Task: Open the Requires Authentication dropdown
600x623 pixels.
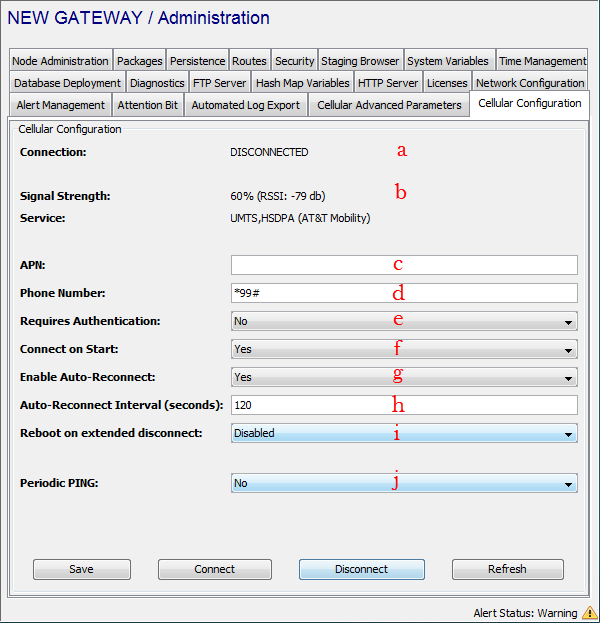Action: point(403,321)
